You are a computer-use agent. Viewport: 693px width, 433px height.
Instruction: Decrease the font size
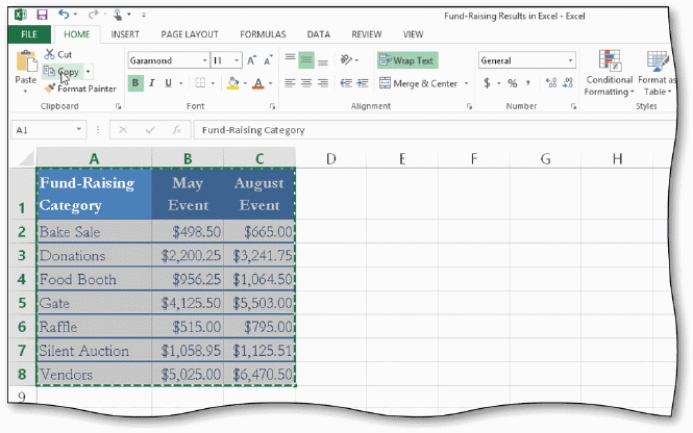coord(268,61)
